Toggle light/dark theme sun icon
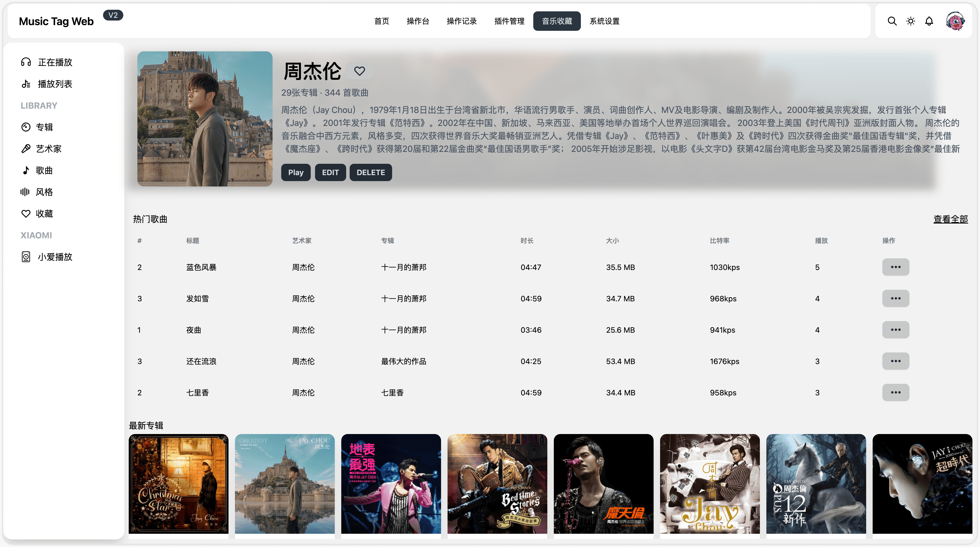The height and width of the screenshot is (547, 980). pyautogui.click(x=911, y=21)
